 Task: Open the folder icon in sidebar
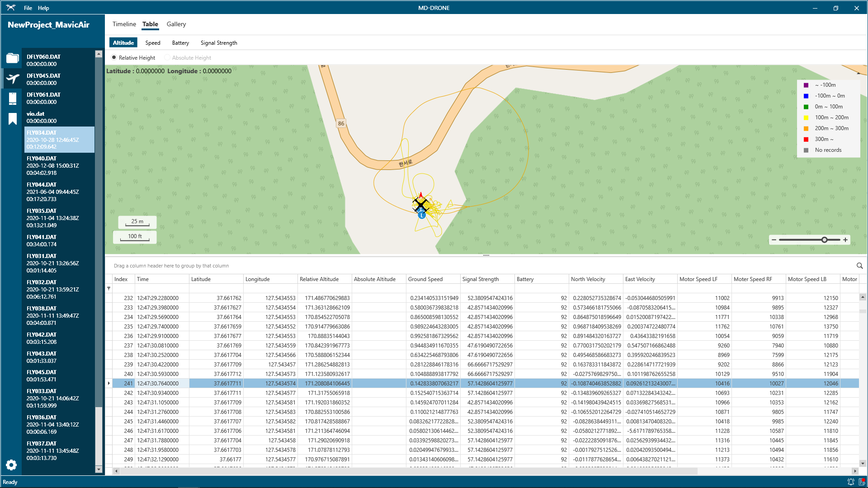12,58
